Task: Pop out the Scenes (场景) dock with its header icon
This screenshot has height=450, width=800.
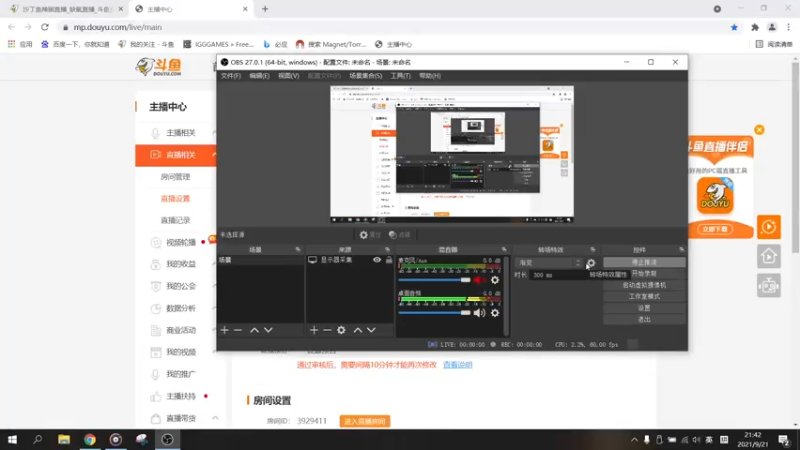Action: 298,249
